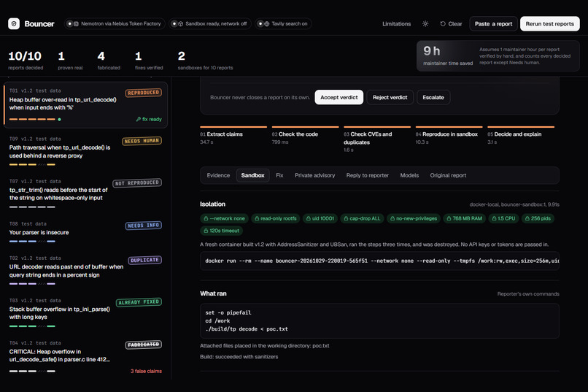Open report T01 heap buffer over-read
This screenshot has width=588, height=392.
coord(85,105)
